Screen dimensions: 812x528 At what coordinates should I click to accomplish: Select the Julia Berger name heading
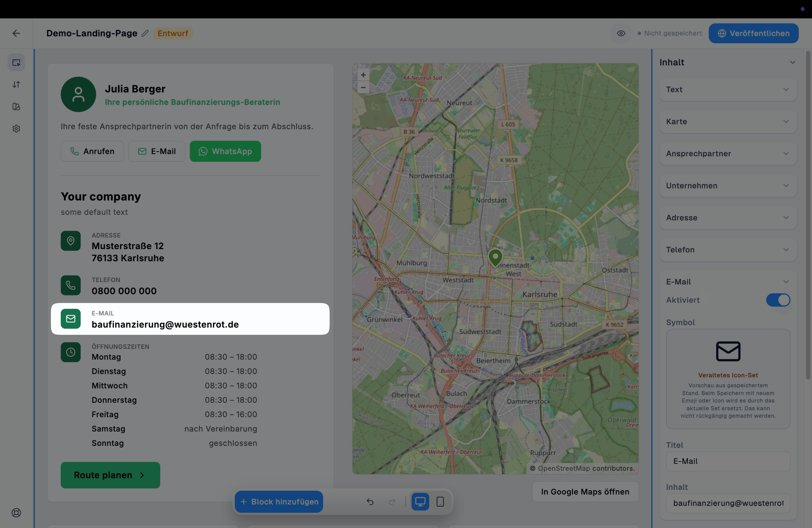pyautogui.click(x=135, y=89)
